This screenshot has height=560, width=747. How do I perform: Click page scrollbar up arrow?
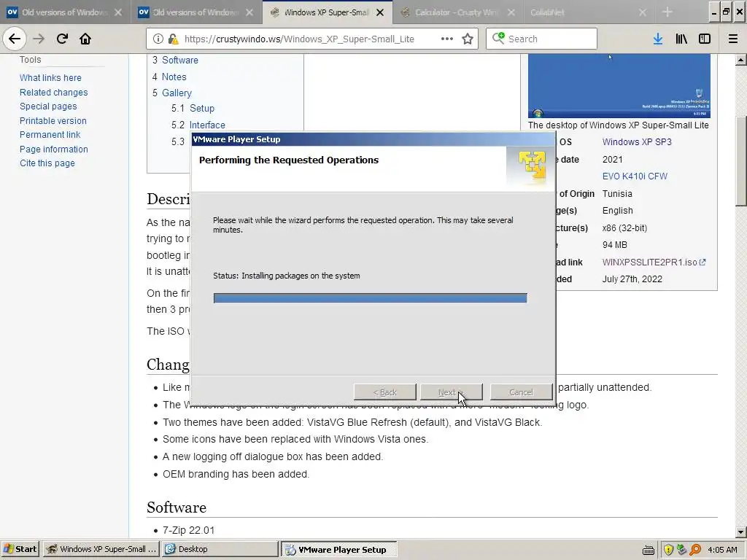point(740,60)
